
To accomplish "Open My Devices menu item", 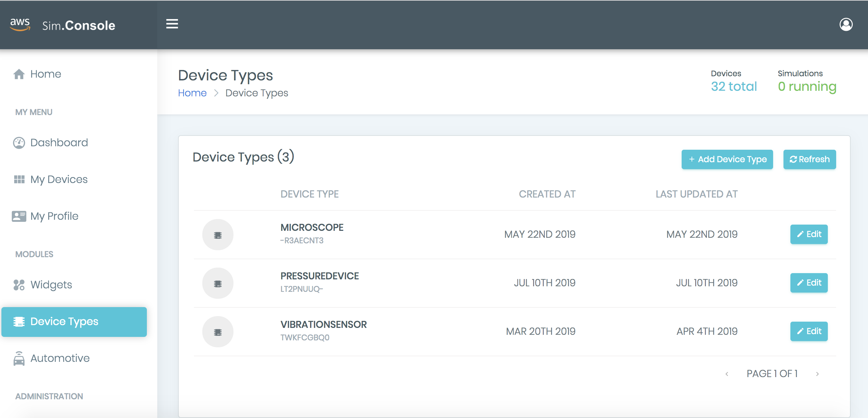I will [x=59, y=179].
